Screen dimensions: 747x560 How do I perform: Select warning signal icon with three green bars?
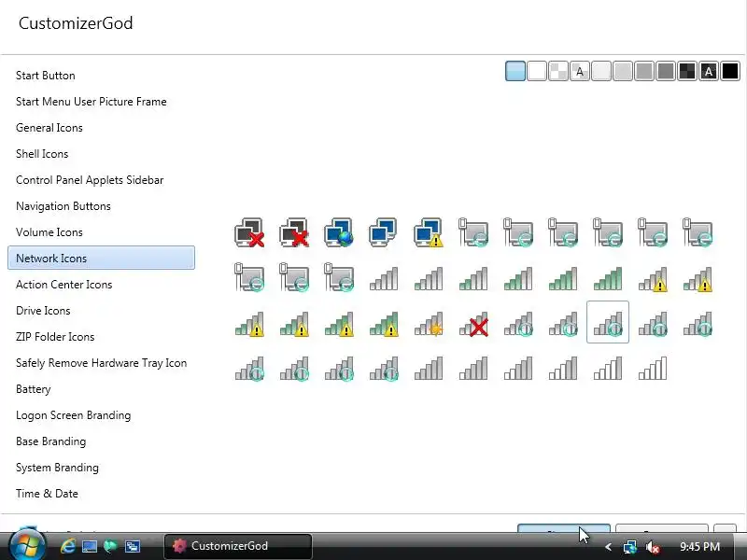point(294,323)
